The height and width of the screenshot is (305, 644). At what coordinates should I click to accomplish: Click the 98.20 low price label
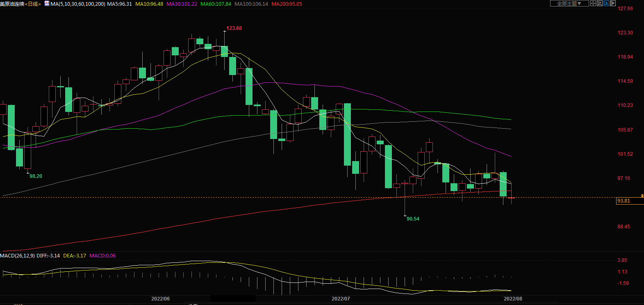tap(36, 176)
